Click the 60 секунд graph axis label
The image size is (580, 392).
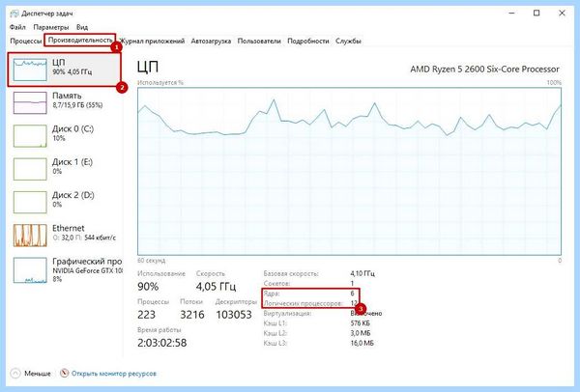click(x=152, y=261)
